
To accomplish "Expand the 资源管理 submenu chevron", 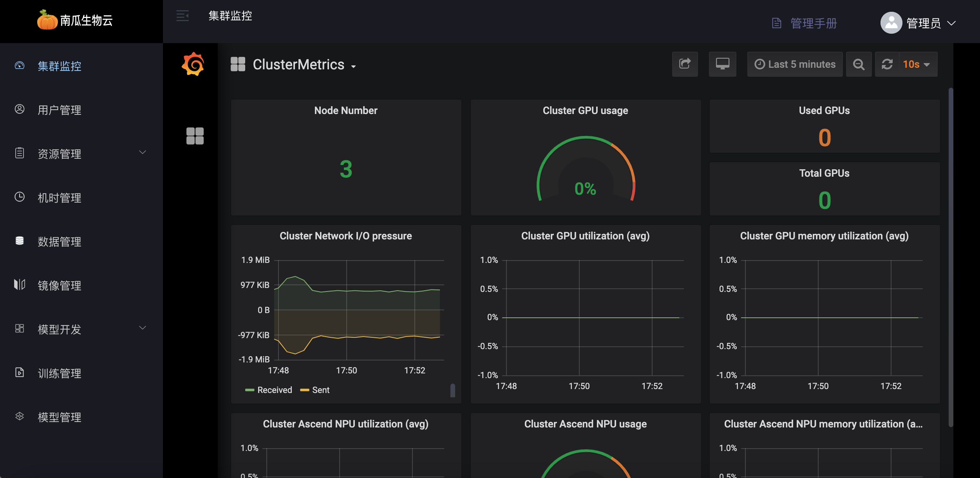I will pos(143,152).
